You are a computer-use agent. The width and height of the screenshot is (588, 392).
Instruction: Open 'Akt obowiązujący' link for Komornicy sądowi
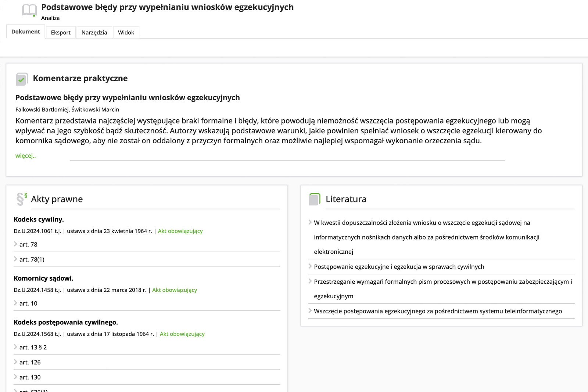pyautogui.click(x=175, y=290)
